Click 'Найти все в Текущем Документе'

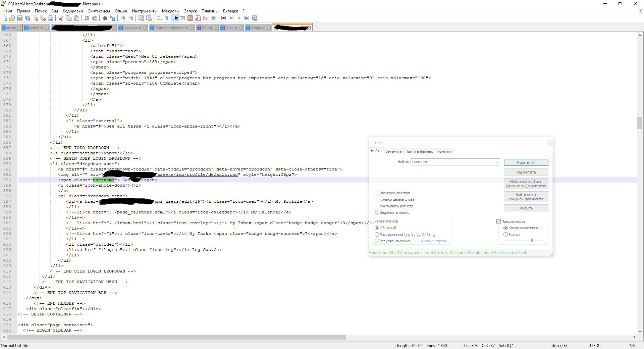[x=526, y=197]
